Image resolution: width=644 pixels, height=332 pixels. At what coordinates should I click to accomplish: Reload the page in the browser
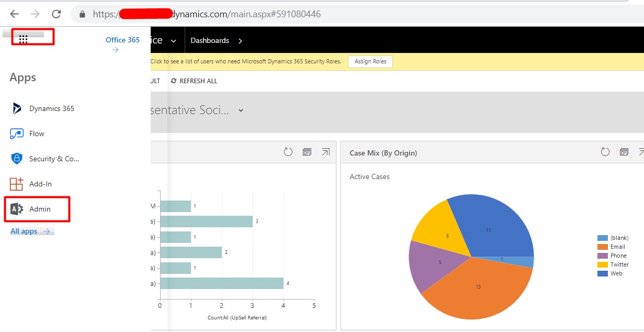click(x=55, y=14)
